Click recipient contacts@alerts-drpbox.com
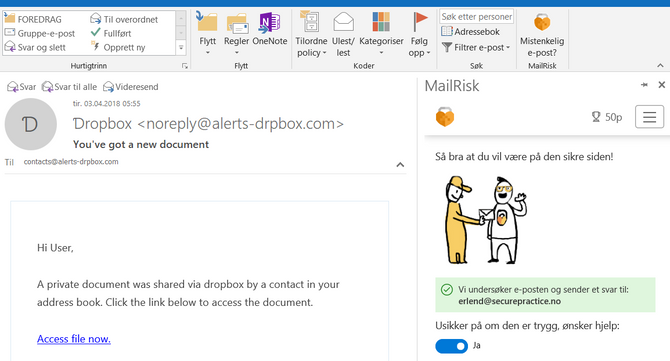The height and width of the screenshot is (361, 670). click(x=71, y=161)
